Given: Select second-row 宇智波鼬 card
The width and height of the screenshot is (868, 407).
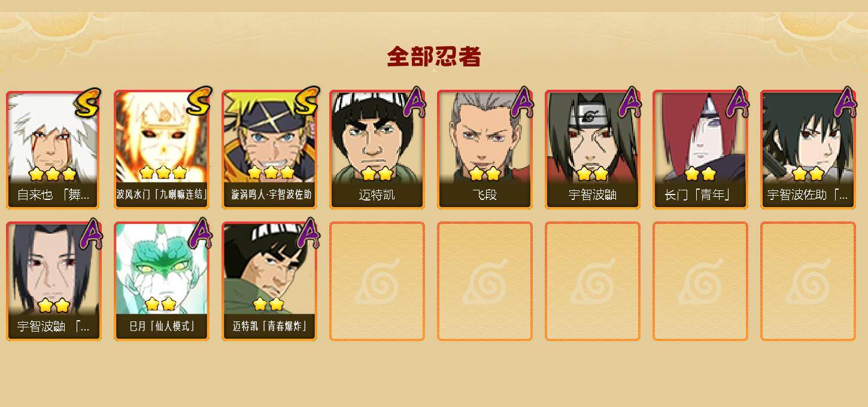Looking at the screenshot, I should tap(54, 281).
